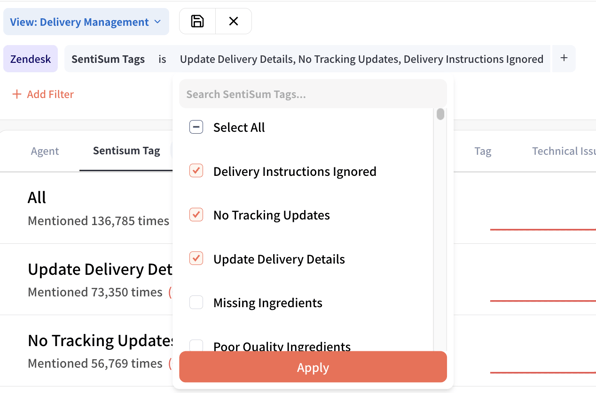Click 'Mentioned 56,769 times' text

[x=95, y=364]
